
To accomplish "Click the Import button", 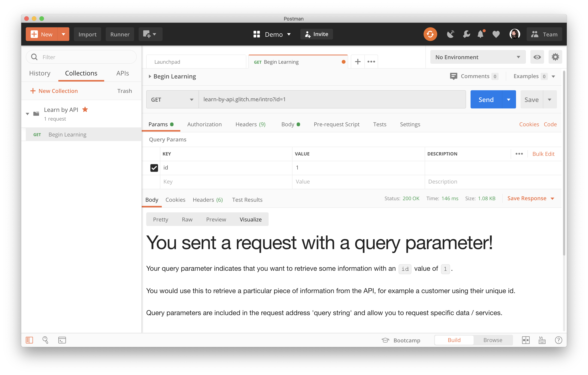I will coord(87,34).
